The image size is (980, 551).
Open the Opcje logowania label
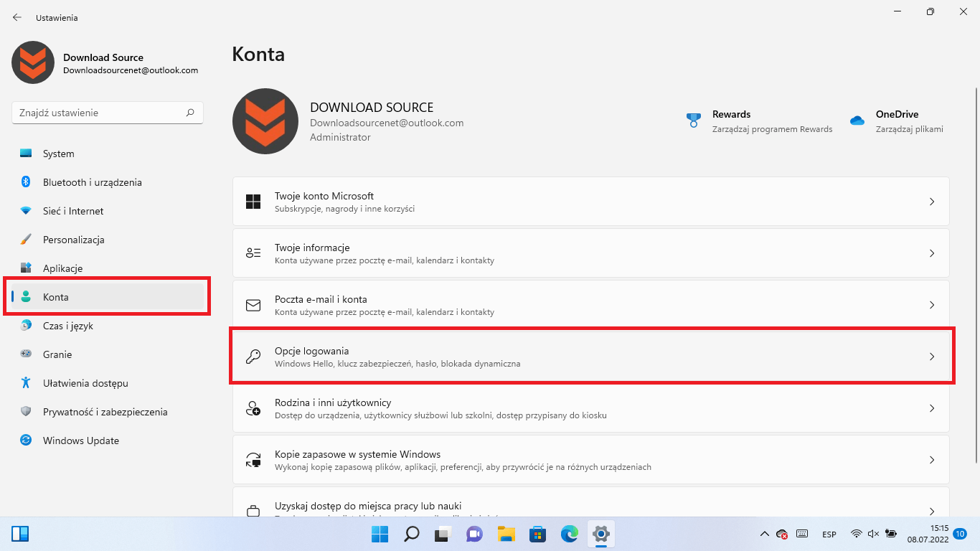[x=311, y=351]
